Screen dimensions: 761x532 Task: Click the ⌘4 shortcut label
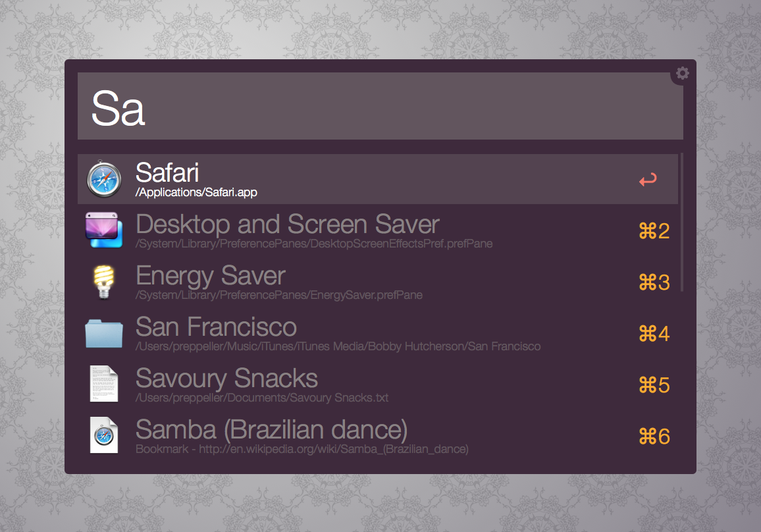(654, 334)
